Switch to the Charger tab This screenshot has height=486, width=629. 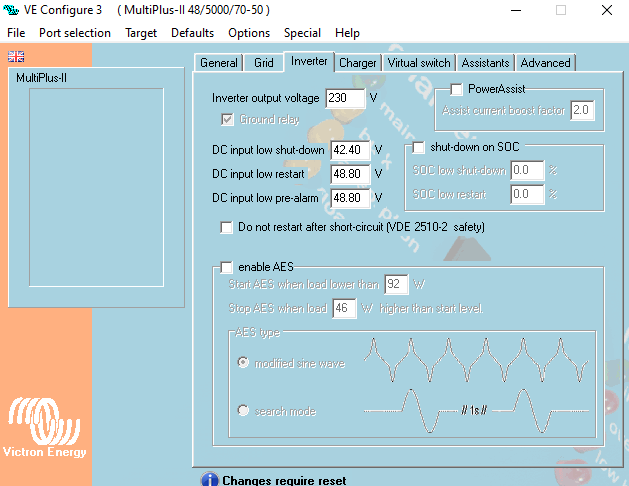(x=357, y=63)
